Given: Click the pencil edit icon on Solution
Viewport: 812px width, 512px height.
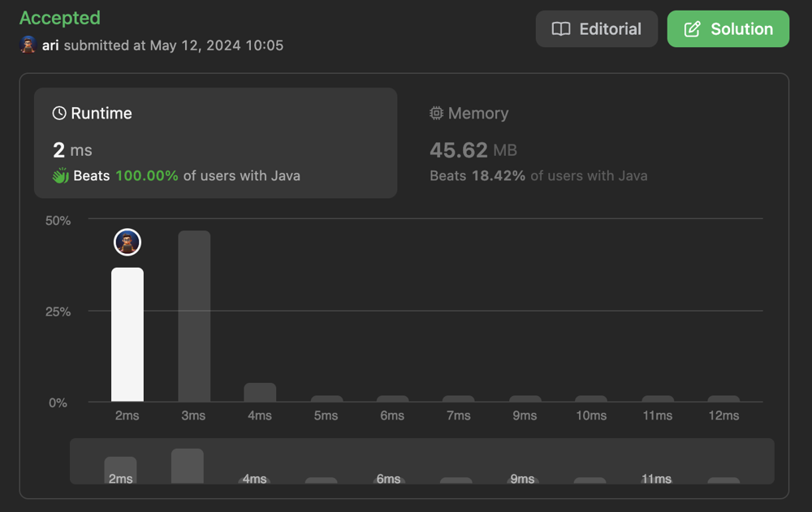Looking at the screenshot, I should tap(693, 29).
